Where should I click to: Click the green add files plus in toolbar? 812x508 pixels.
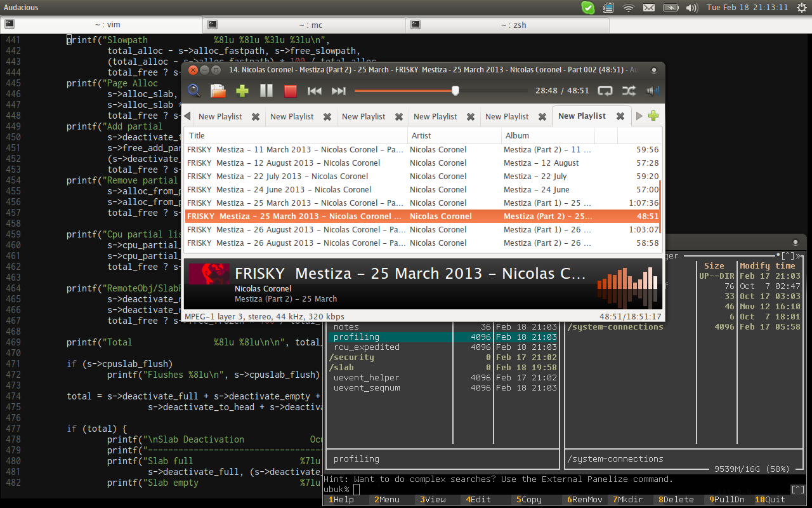click(242, 91)
